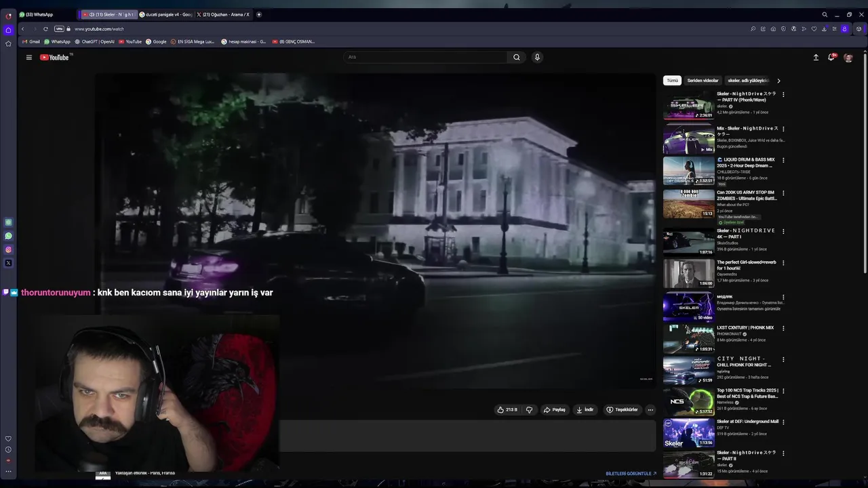Open Skeler NIGHTDRIVE 4K PART I title

(x=746, y=234)
